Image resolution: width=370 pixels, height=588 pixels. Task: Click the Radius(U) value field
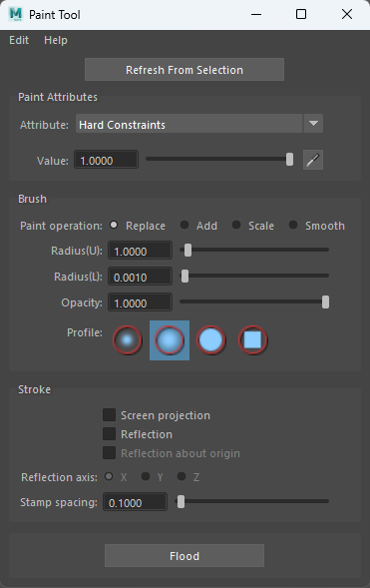140,251
